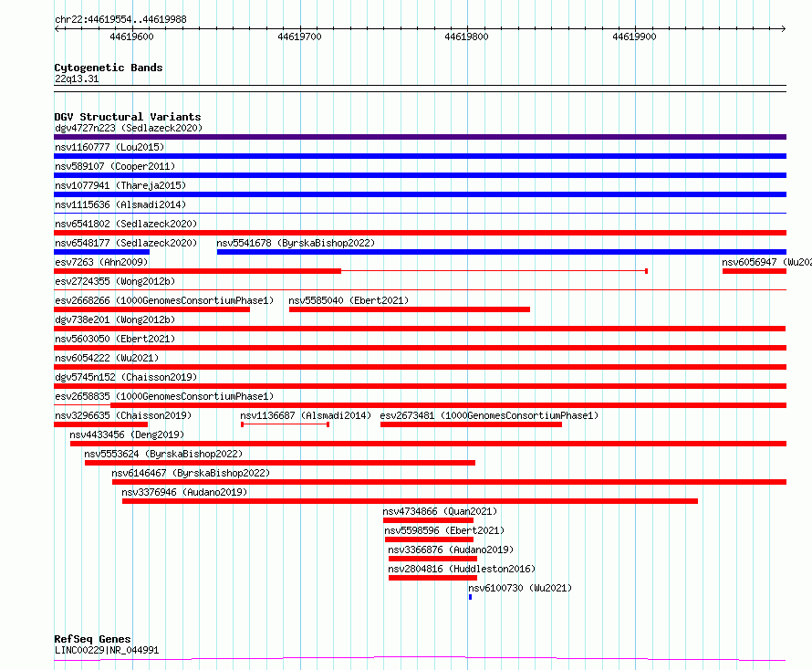Click nsv3376946 (Audano2019) label
Image resolution: width=812 pixels, height=670 pixels.
point(184,492)
